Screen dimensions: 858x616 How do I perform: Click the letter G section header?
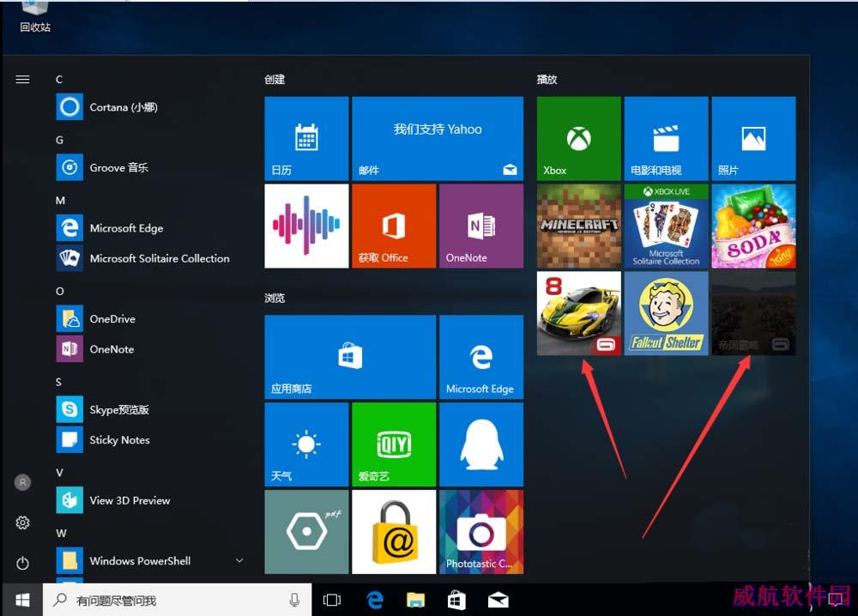[x=59, y=140]
